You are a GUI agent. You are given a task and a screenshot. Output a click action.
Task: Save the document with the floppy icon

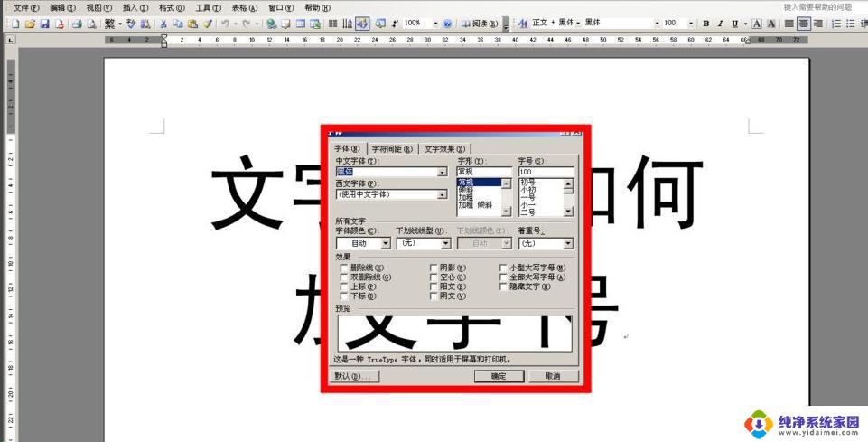(45, 24)
